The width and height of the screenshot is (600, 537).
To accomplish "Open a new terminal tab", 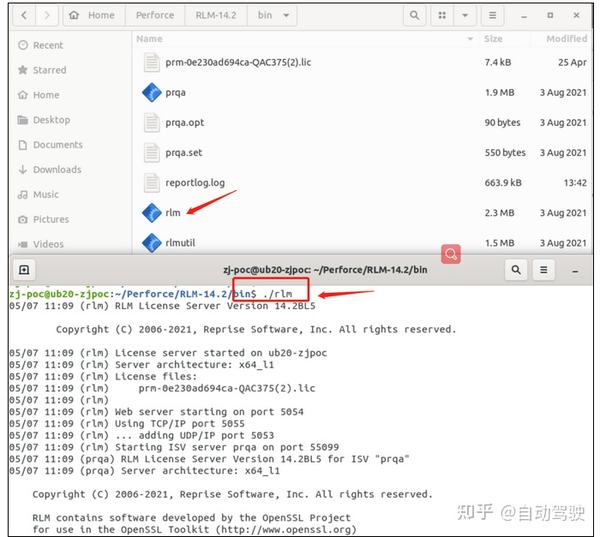I will pos(24,270).
